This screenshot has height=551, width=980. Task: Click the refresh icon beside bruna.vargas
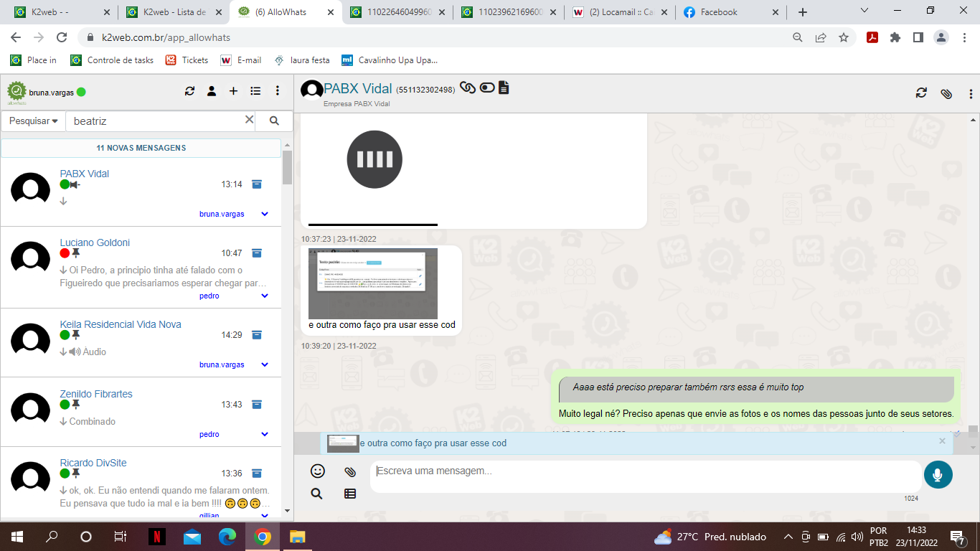[189, 91]
